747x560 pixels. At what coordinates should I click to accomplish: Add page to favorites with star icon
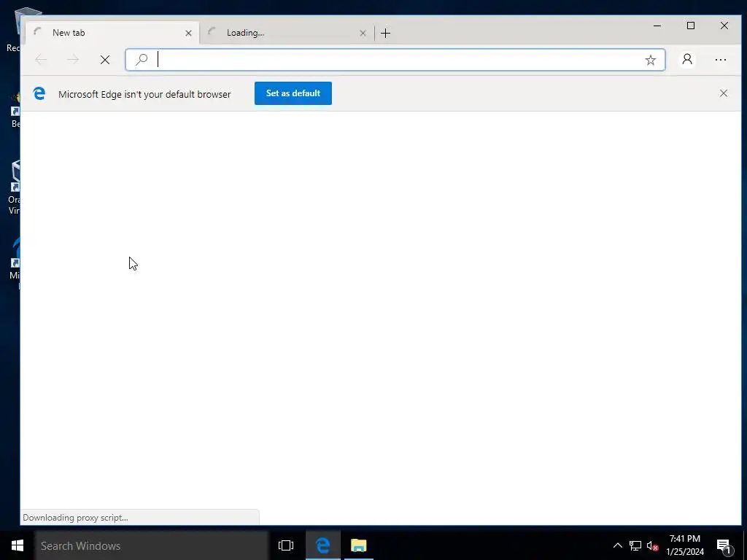click(x=650, y=60)
